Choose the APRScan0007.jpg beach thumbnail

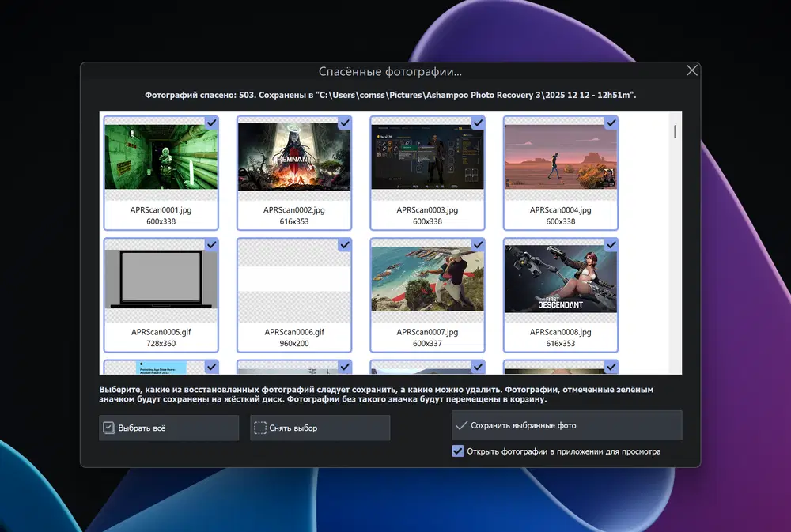pyautogui.click(x=427, y=279)
